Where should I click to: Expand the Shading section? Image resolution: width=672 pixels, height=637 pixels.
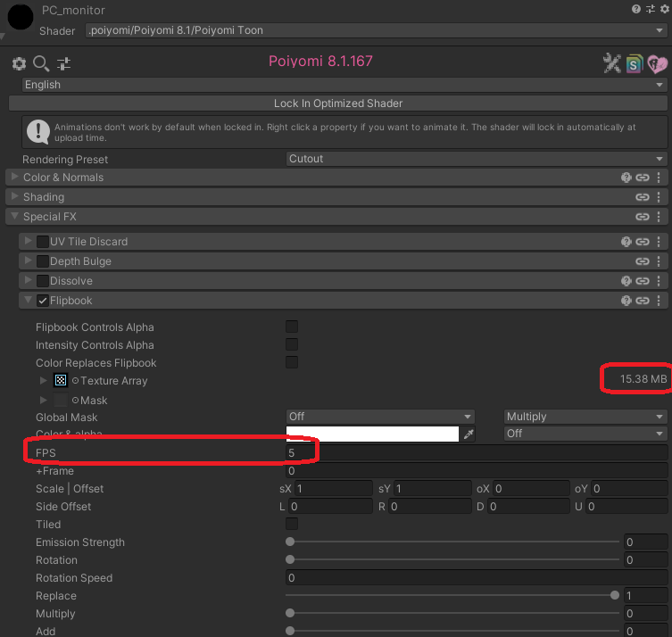(14, 196)
